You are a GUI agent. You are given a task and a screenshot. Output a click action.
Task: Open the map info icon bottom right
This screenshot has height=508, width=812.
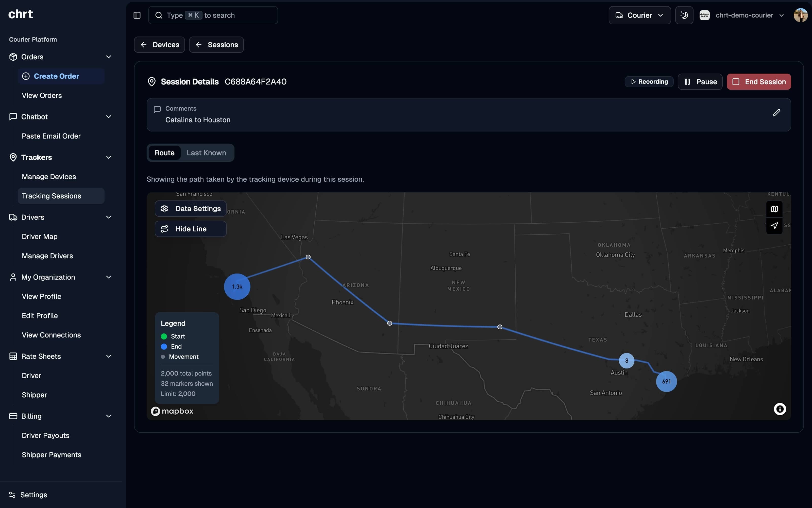[780, 409]
